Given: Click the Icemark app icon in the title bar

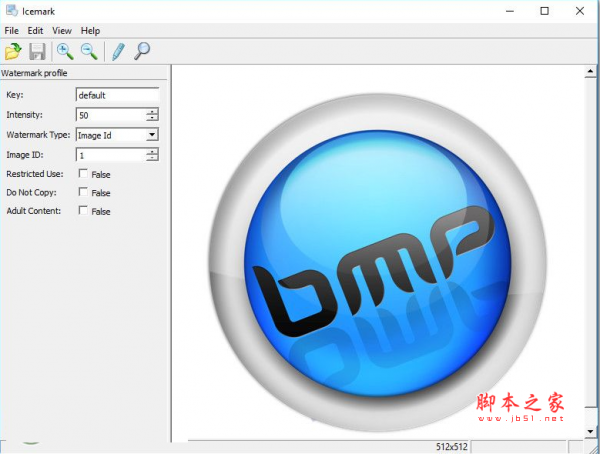Looking at the screenshot, I should point(12,11).
